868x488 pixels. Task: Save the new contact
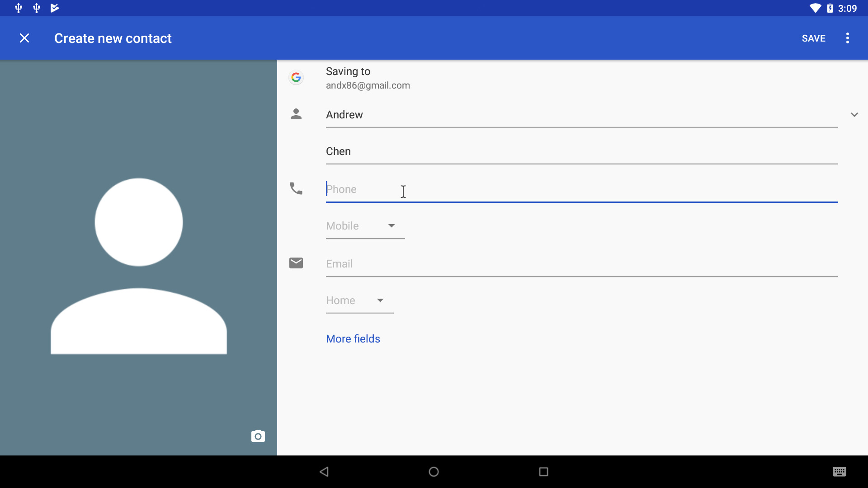point(814,38)
